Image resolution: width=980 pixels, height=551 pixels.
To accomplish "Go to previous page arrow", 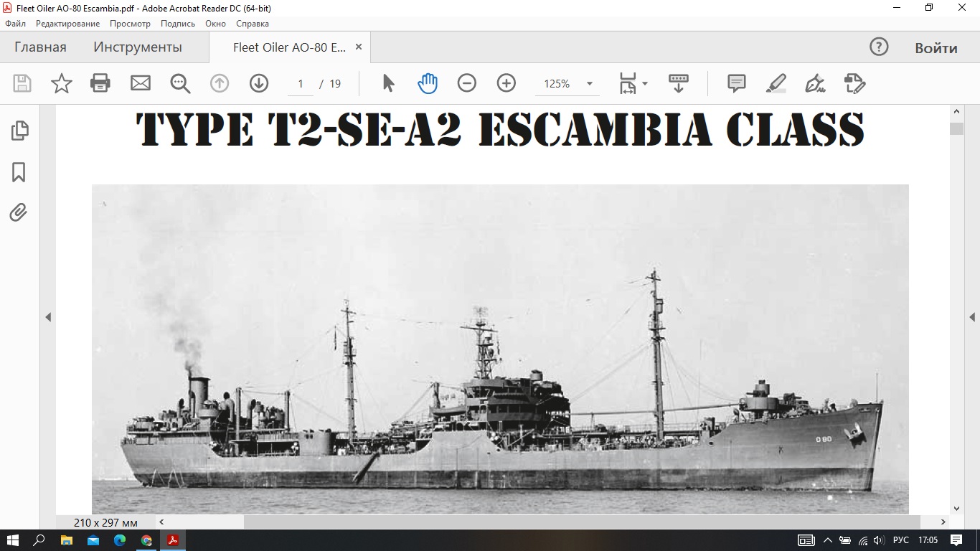I will [x=220, y=83].
